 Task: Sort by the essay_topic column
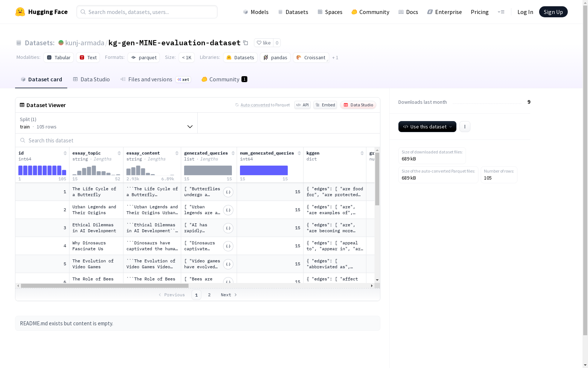[119, 153]
